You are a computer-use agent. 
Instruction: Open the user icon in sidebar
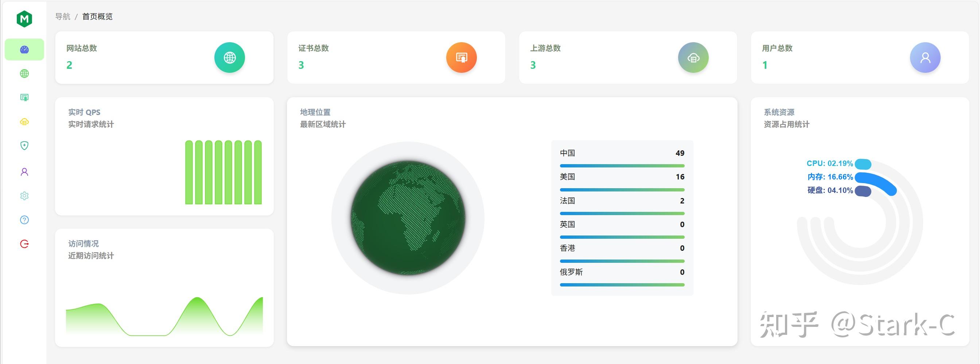click(24, 172)
